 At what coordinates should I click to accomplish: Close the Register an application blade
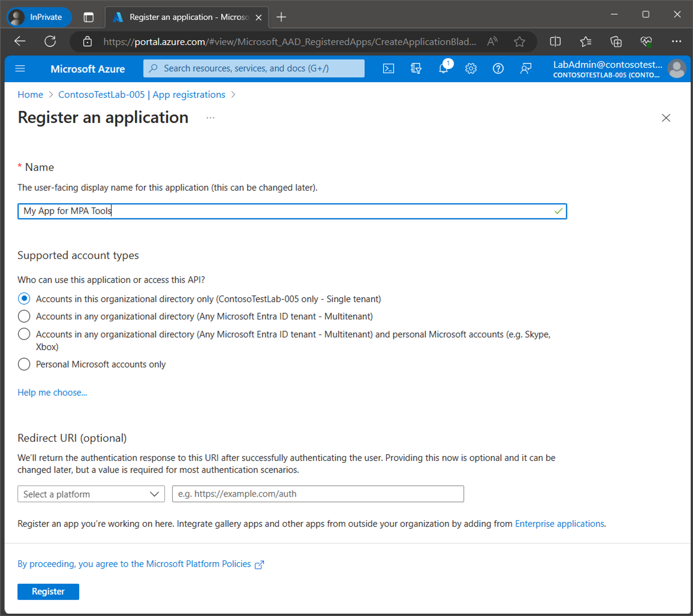(x=666, y=118)
